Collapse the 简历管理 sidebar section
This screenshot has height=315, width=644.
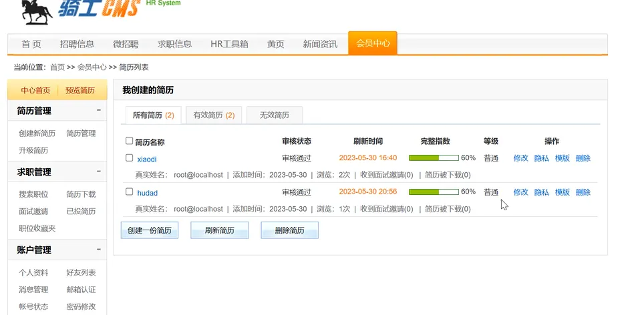[99, 111]
